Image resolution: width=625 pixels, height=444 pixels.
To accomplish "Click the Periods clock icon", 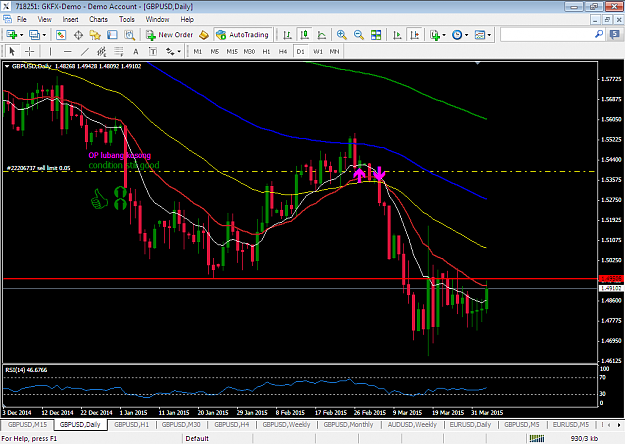I will [x=457, y=35].
